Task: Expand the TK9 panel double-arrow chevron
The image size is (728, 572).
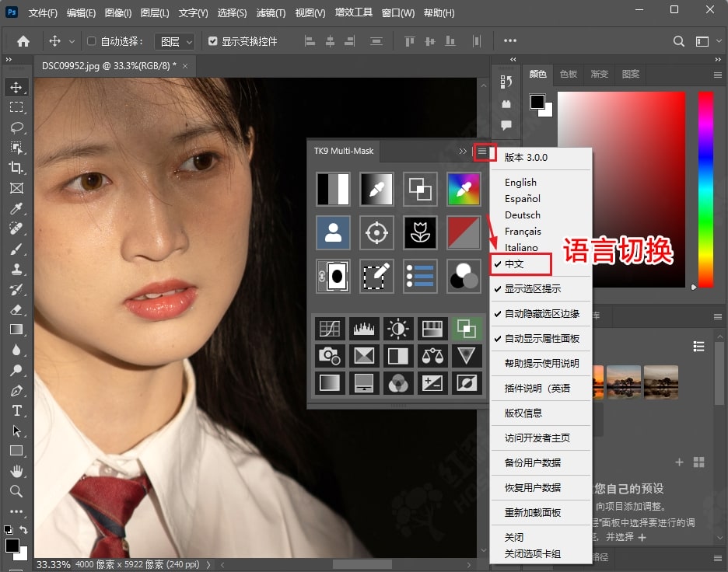Action: click(464, 151)
